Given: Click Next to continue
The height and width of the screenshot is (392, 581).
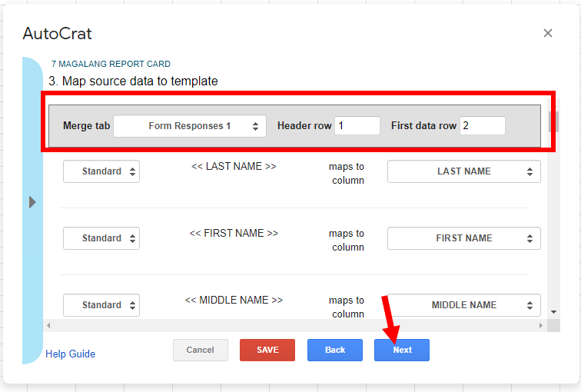Looking at the screenshot, I should pos(402,350).
